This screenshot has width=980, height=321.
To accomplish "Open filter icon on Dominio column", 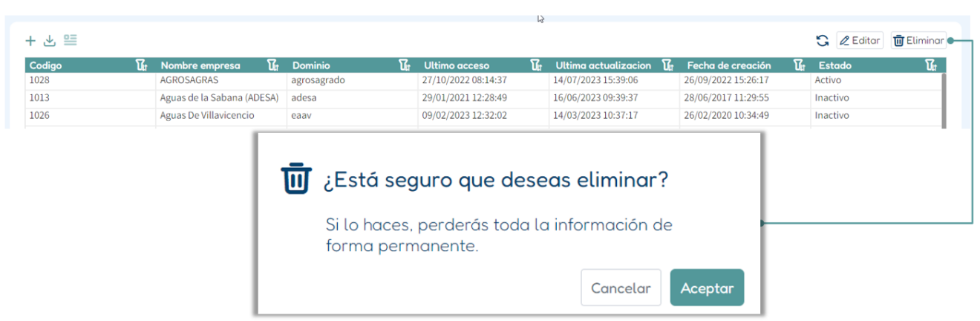I will click(405, 65).
